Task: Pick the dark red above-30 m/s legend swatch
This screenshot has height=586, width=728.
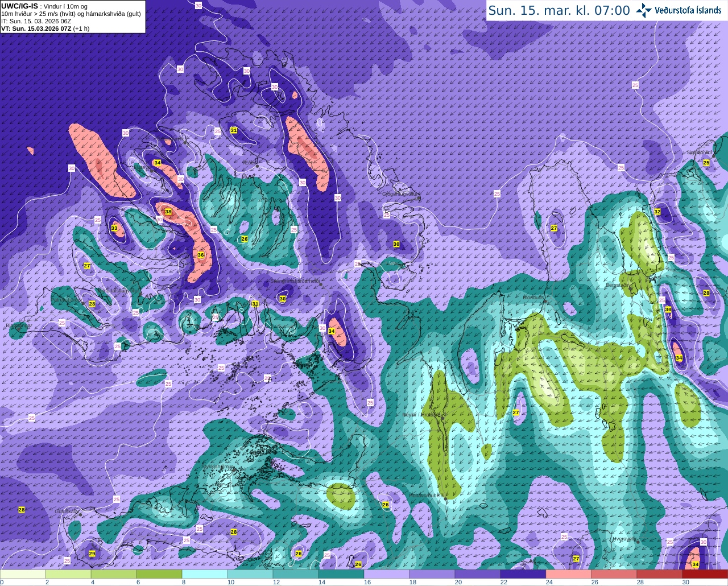Action: click(705, 574)
